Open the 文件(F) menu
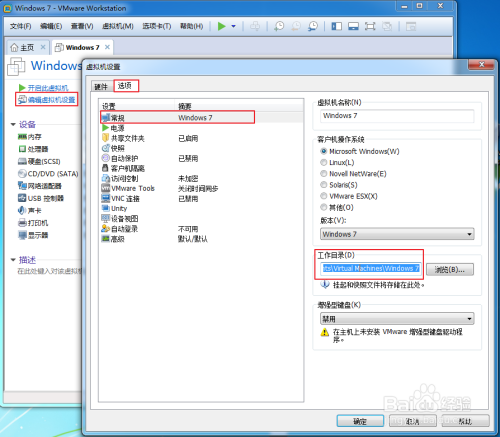 tap(20, 26)
